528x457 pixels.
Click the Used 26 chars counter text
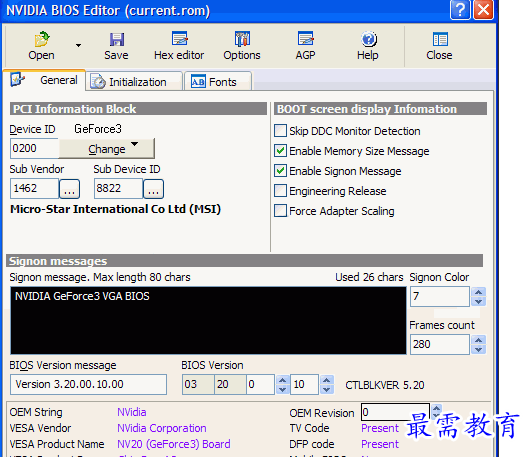[369, 277]
